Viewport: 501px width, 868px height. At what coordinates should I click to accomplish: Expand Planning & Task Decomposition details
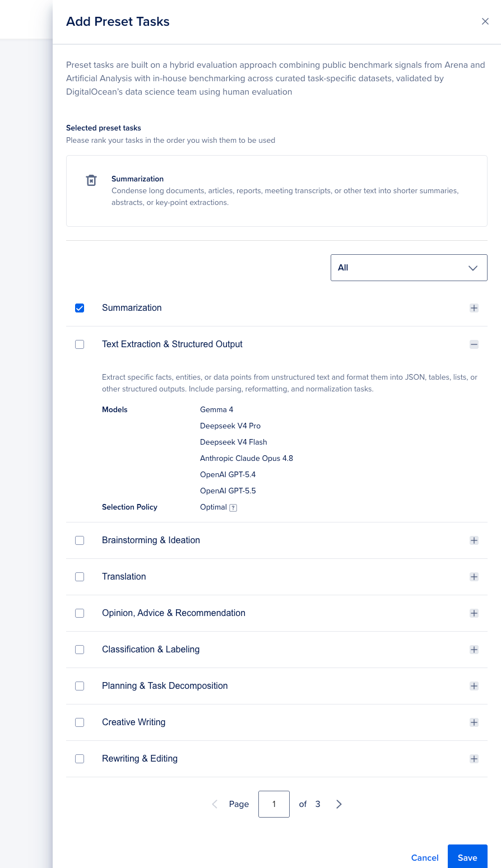pos(474,686)
